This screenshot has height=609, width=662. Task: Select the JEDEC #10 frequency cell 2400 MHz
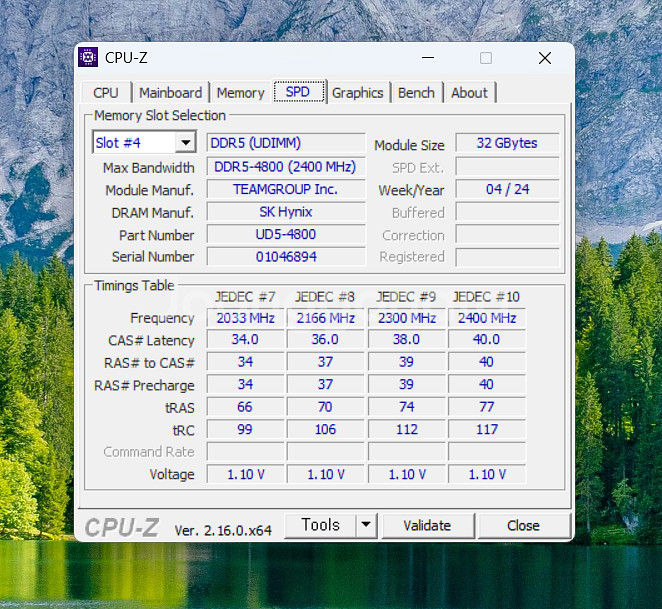tap(486, 318)
